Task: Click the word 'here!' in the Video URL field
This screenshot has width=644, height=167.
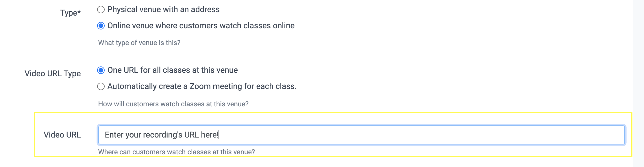Action: click(x=210, y=135)
